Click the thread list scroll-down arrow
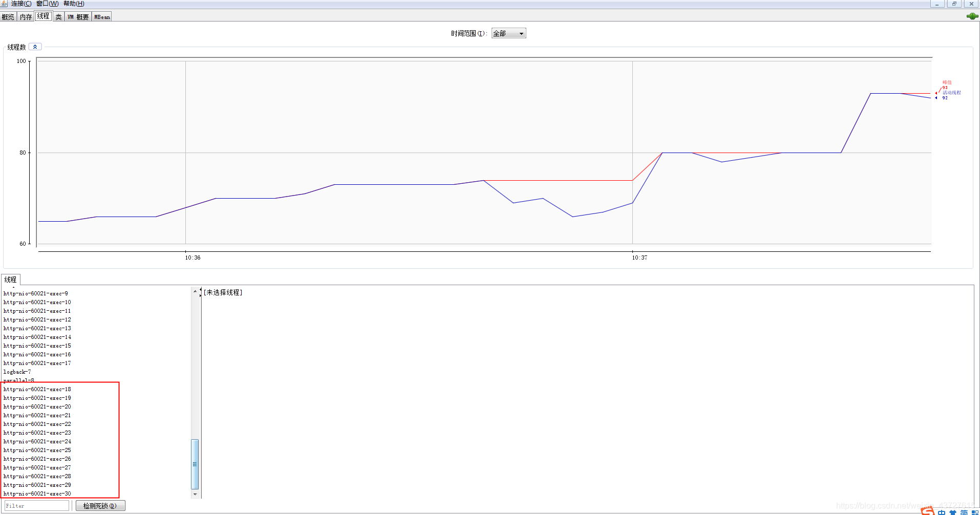 coord(195,495)
